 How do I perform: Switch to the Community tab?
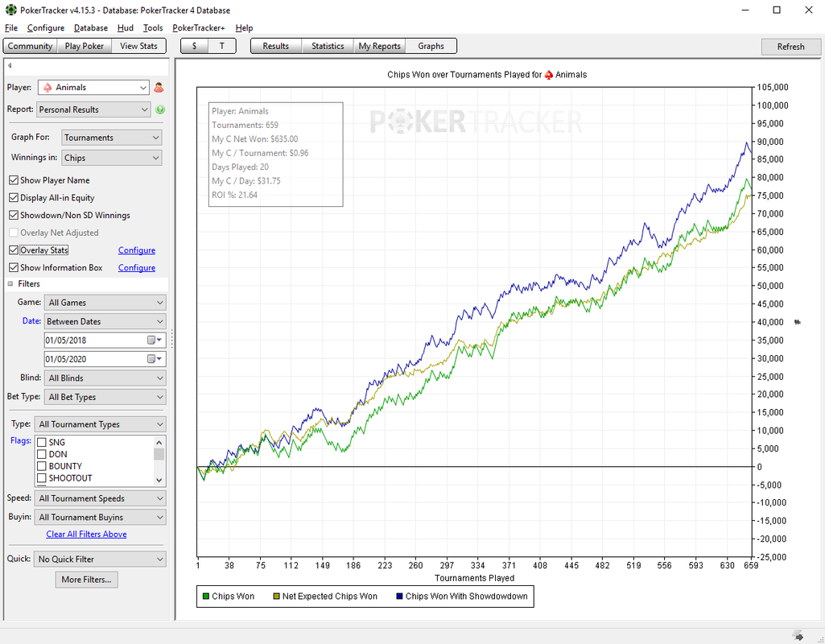(30, 47)
